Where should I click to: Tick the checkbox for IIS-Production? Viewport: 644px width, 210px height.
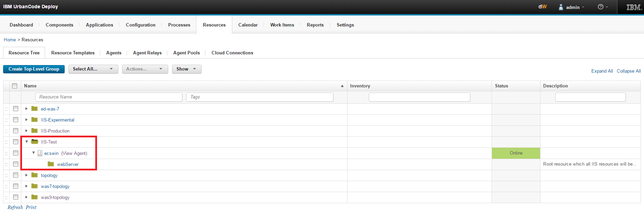15,131
